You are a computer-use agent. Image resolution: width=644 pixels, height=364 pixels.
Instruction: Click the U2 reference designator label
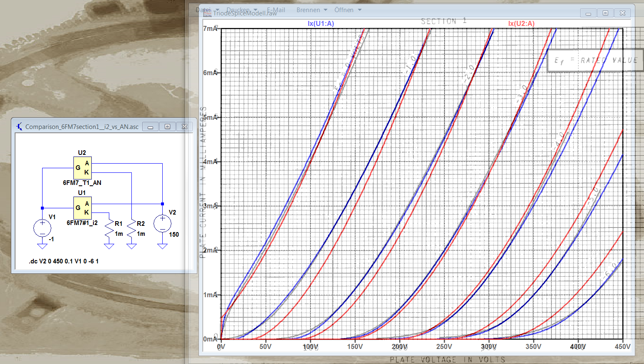coord(82,153)
